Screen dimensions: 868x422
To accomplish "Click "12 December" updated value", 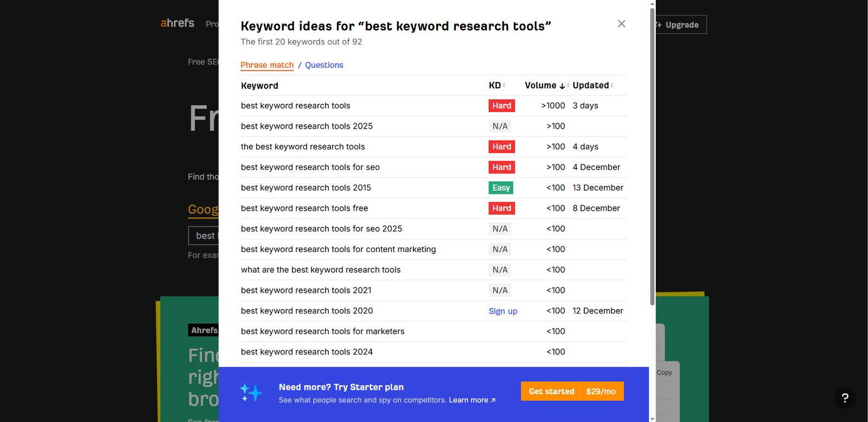I will (x=598, y=311).
